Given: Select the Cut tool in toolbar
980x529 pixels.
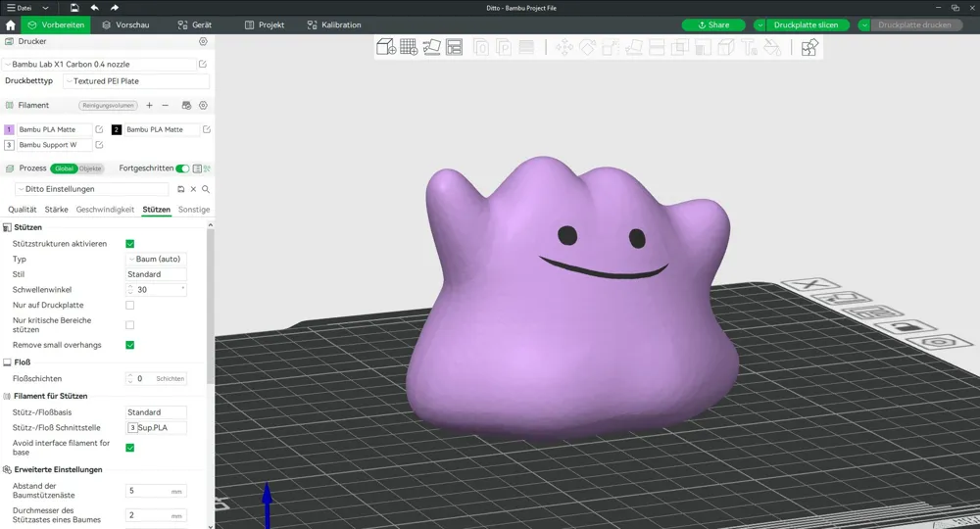Looking at the screenshot, I should (657, 47).
